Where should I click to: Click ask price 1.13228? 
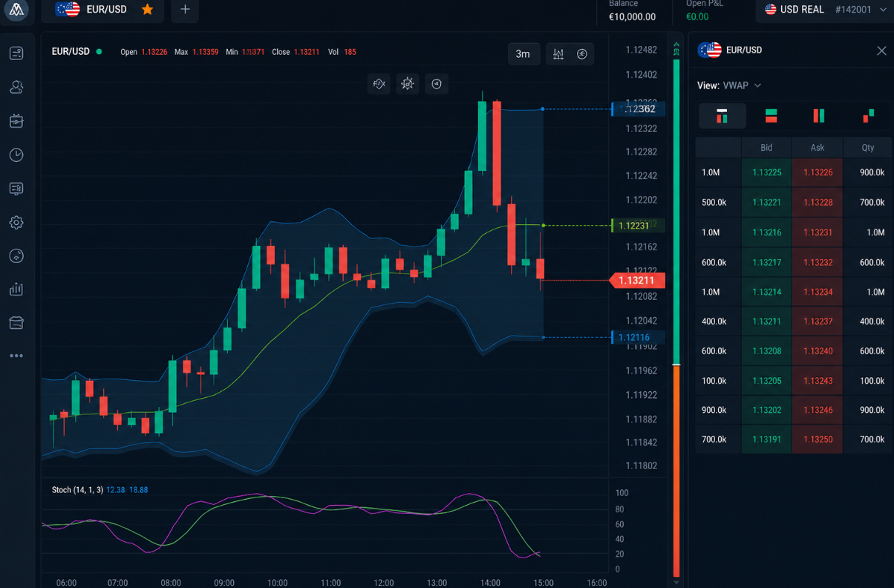pyautogui.click(x=818, y=202)
